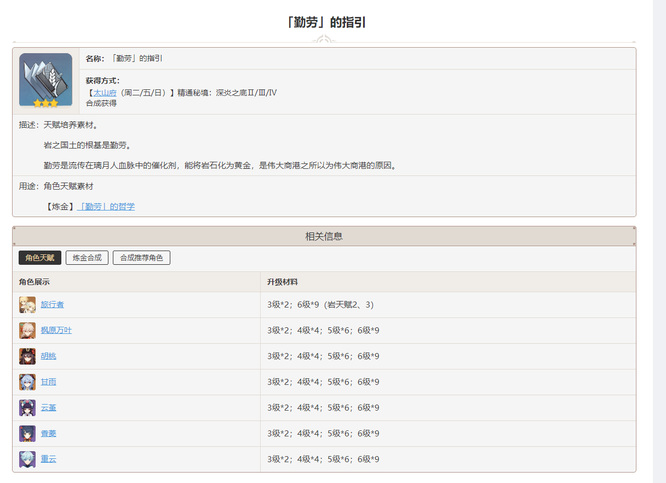The width and height of the screenshot is (666, 483).
Task: Select the 枫原万叶 character avatar
Action: (27, 330)
